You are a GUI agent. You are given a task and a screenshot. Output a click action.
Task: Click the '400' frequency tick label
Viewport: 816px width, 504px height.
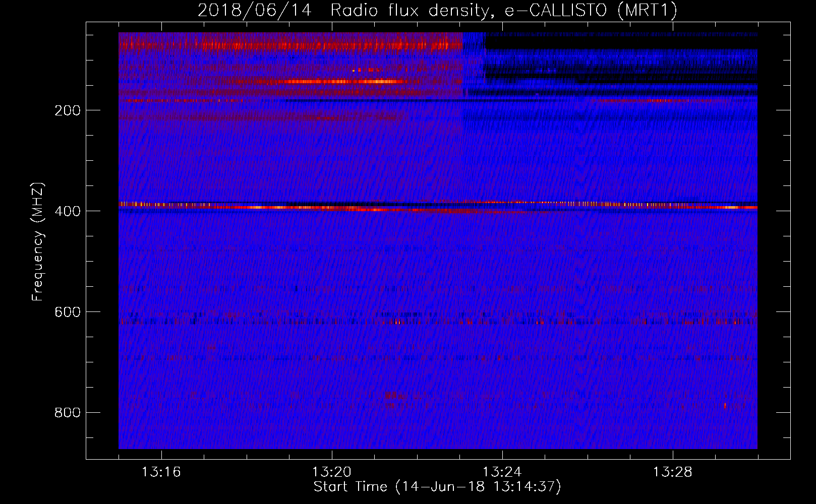coord(68,211)
